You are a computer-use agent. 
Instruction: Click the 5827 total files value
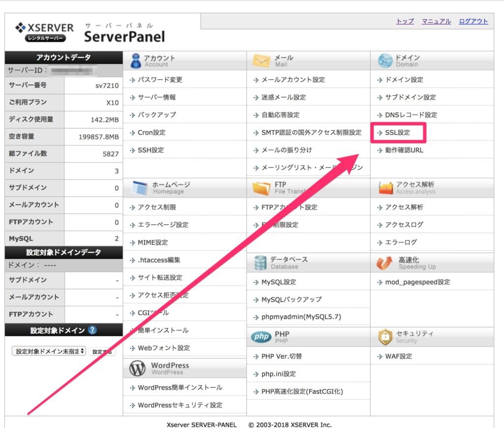111,154
